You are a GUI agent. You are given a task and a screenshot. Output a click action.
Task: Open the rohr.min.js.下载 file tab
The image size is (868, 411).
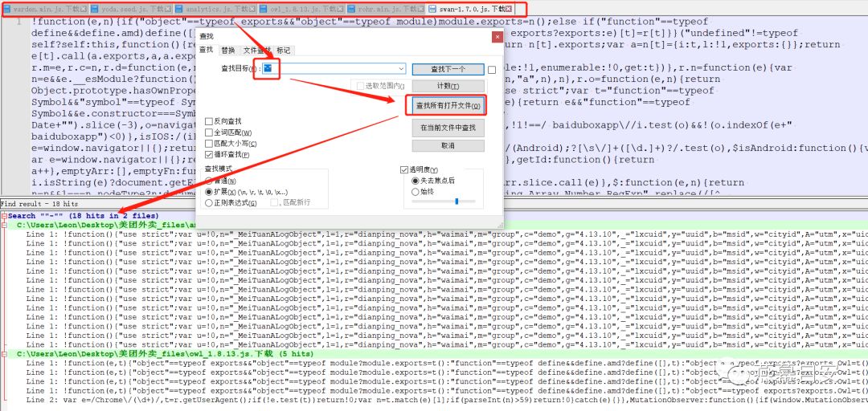coord(387,10)
